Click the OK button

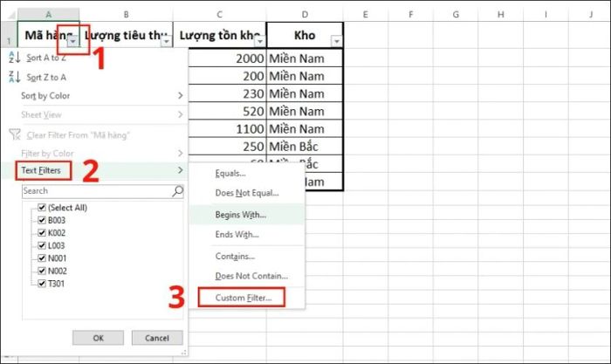coord(98,338)
